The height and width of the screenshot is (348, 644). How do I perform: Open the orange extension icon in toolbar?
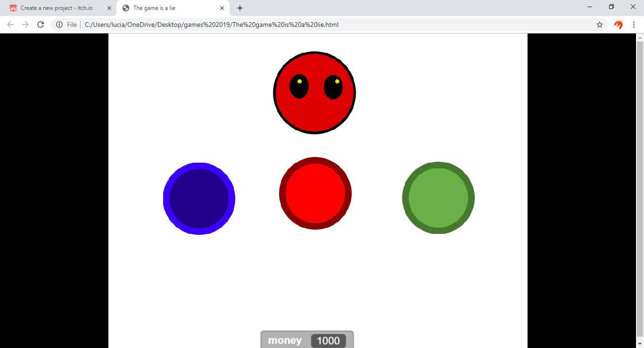pos(619,25)
